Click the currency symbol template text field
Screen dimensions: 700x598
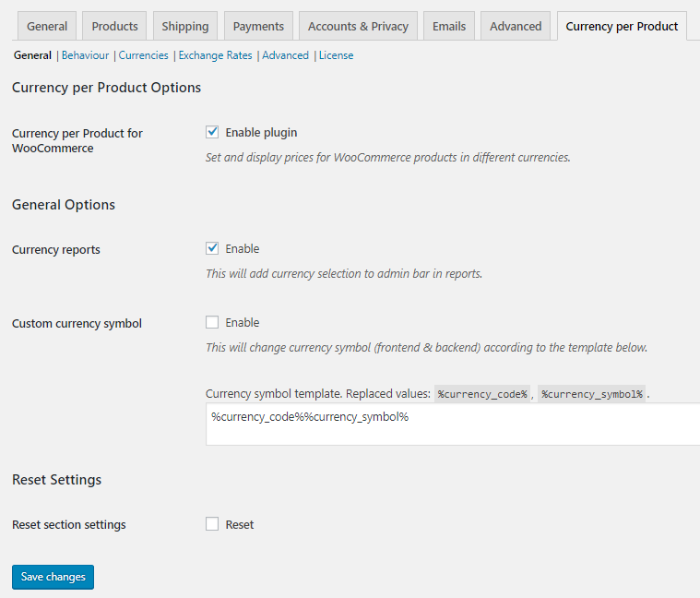pos(452,424)
